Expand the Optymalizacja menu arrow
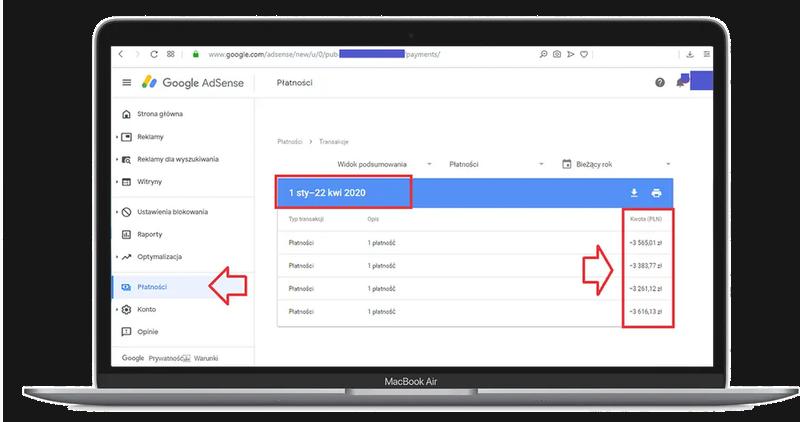 click(x=117, y=257)
